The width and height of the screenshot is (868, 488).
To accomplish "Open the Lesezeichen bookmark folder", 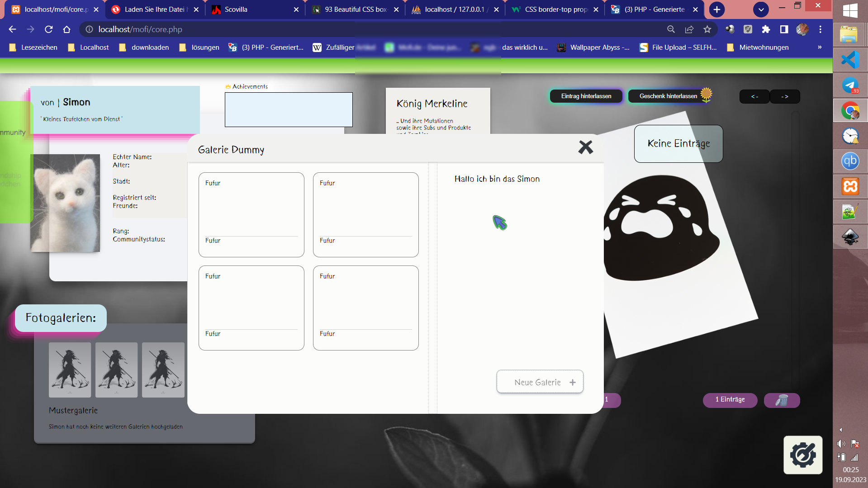I will pyautogui.click(x=33, y=47).
